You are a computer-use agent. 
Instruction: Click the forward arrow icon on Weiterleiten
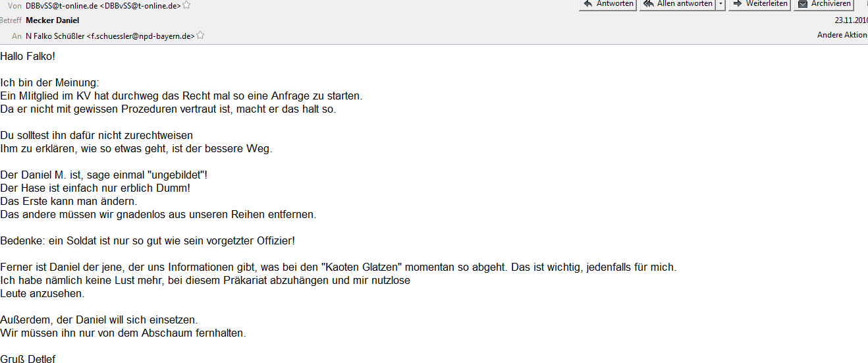[x=738, y=4]
